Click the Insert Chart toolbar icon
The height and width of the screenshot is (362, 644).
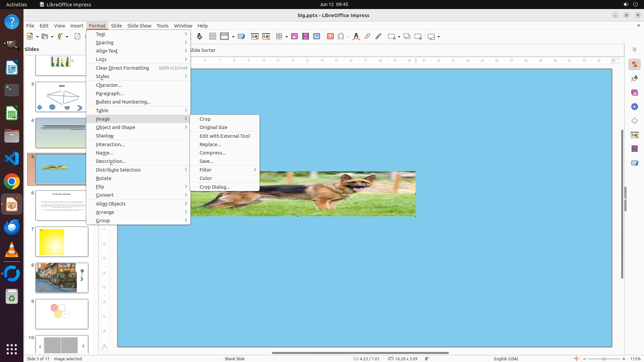pyautogui.click(x=317, y=37)
